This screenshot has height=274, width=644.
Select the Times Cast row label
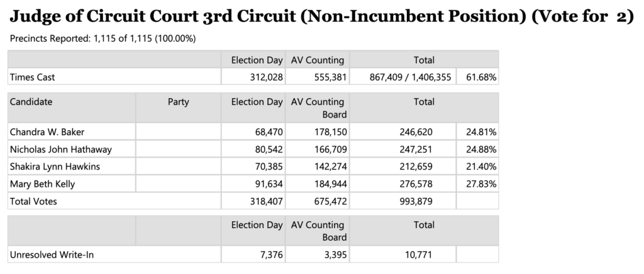click(x=33, y=77)
